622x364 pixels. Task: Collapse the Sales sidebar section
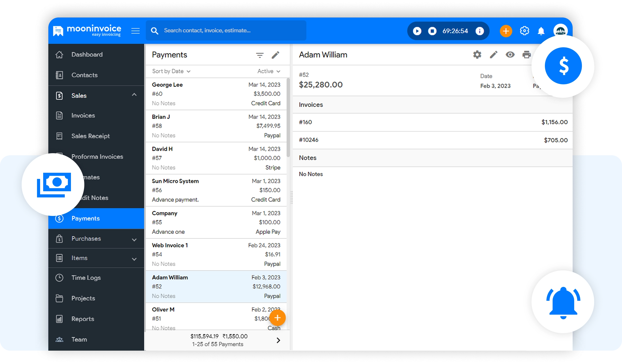(134, 95)
